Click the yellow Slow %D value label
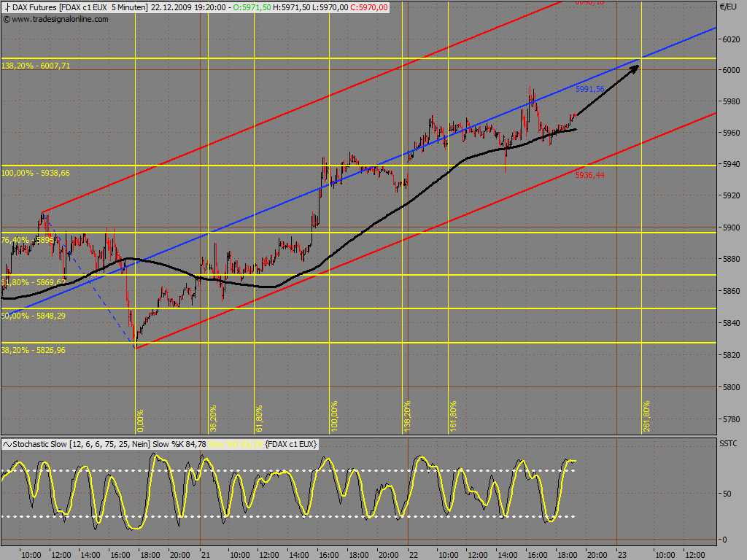The height and width of the screenshot is (560, 747). (235, 444)
